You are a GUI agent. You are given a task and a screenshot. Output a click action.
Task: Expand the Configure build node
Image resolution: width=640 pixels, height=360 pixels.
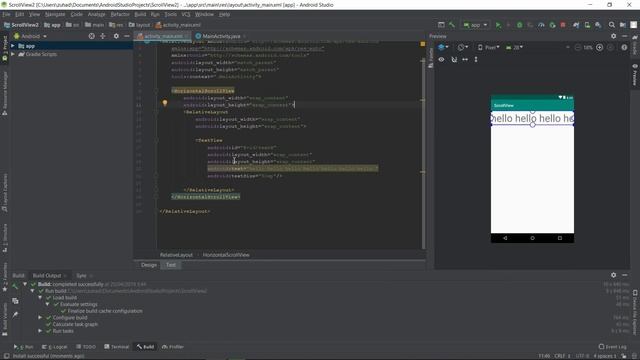[40, 318]
